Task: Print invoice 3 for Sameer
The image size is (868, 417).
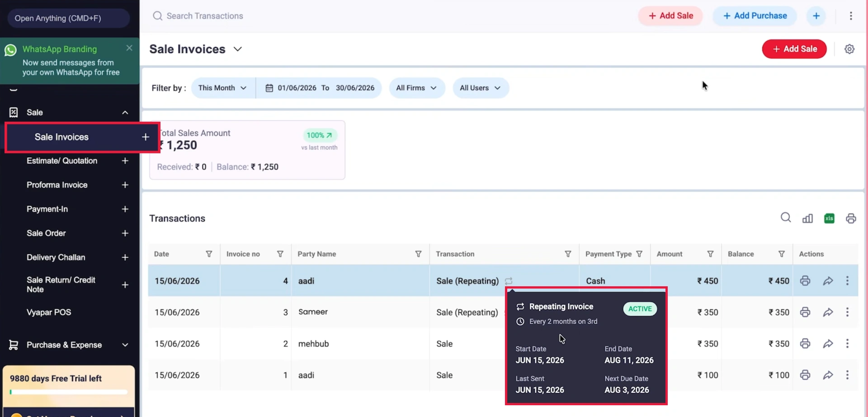Action: pyautogui.click(x=805, y=312)
